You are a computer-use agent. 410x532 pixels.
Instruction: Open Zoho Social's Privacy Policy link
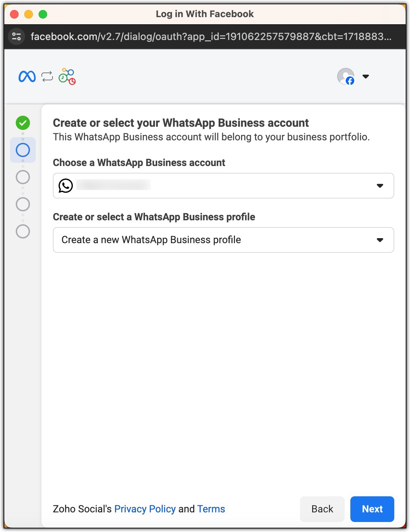pos(145,509)
